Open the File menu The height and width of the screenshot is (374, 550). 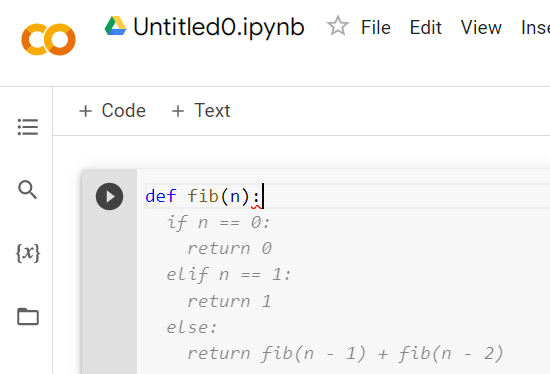(x=376, y=27)
